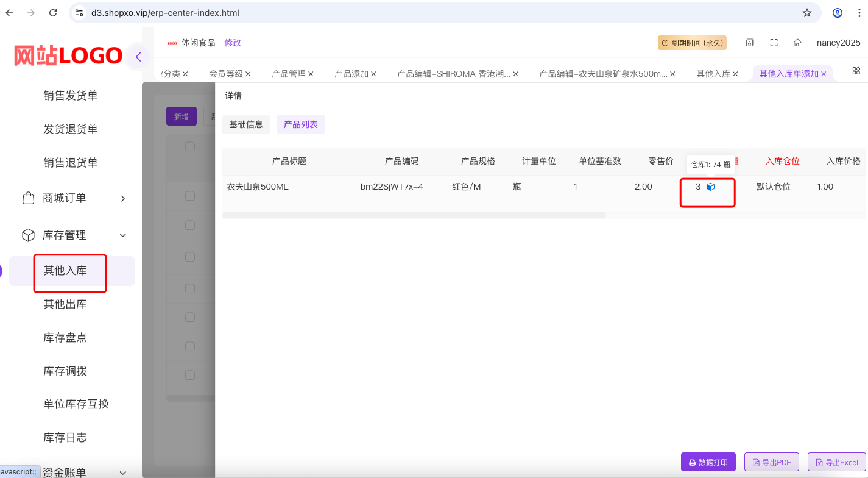Check the first row checkbox in list

pyautogui.click(x=190, y=196)
